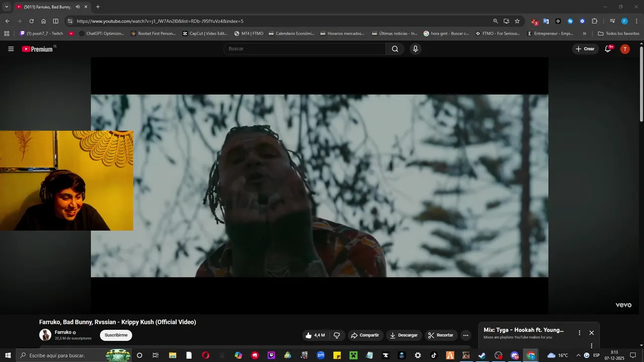Open Horarios mercados bookmark
Screen dimensions: 644x362
tap(342, 34)
